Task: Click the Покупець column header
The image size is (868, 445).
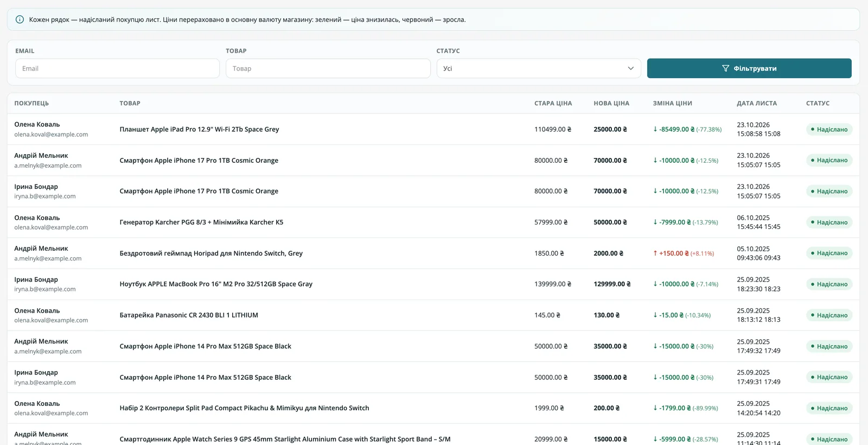Action: point(31,103)
